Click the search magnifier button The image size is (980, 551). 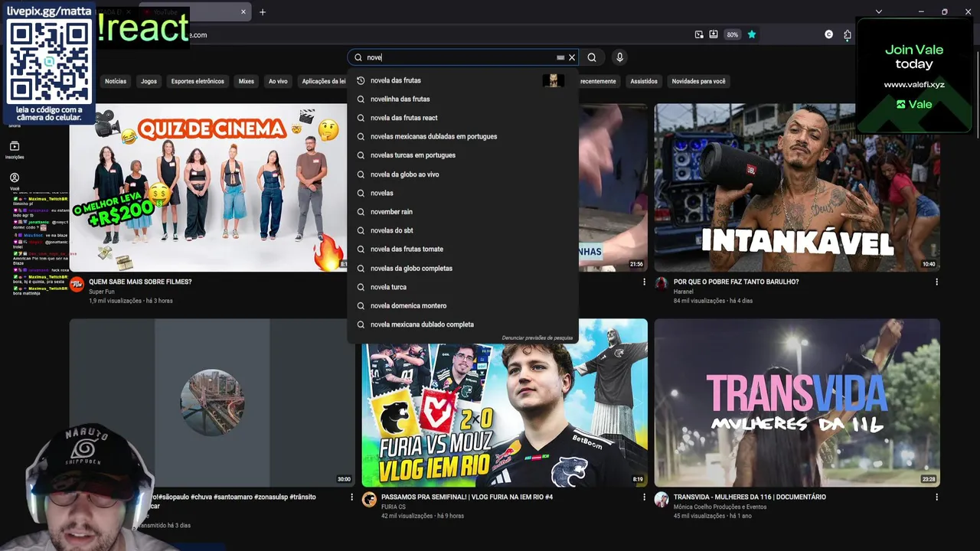[592, 57]
